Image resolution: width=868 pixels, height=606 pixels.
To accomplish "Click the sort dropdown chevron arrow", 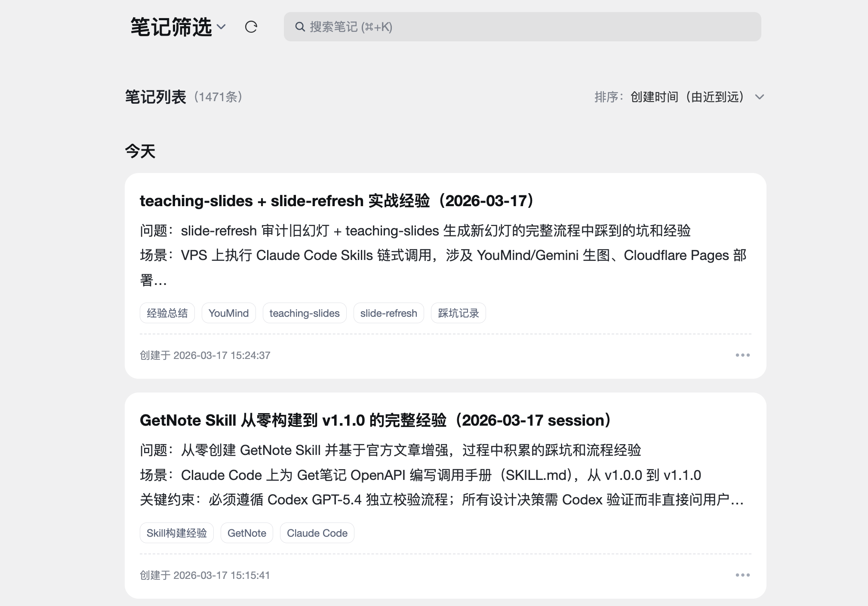I will point(760,97).
